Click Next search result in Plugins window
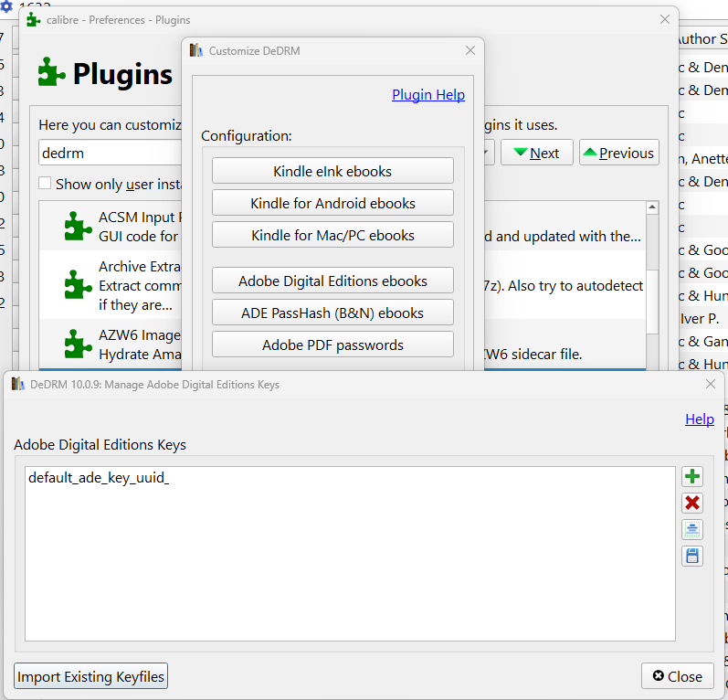This screenshot has height=700, width=728. coord(537,153)
